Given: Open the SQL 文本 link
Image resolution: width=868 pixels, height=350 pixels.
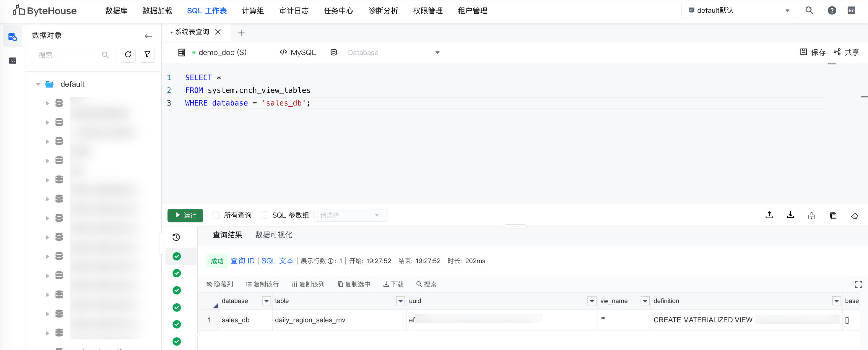Looking at the screenshot, I should pyautogui.click(x=277, y=261).
